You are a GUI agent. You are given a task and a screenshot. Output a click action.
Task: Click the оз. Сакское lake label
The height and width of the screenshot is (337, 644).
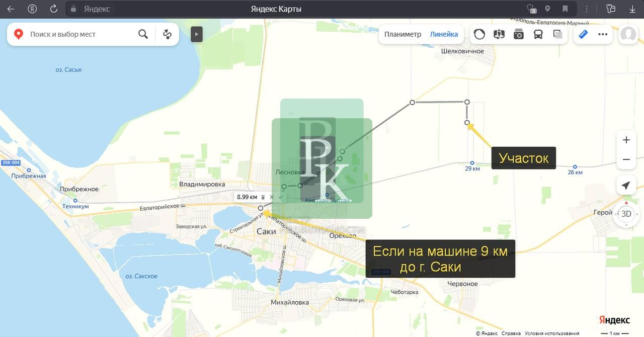pyautogui.click(x=141, y=276)
